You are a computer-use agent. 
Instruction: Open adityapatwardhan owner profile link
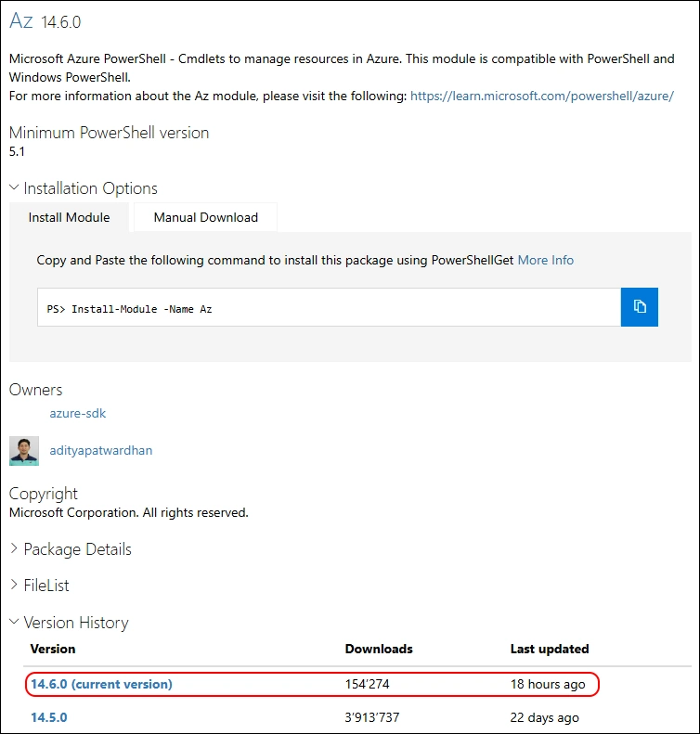[x=101, y=450]
